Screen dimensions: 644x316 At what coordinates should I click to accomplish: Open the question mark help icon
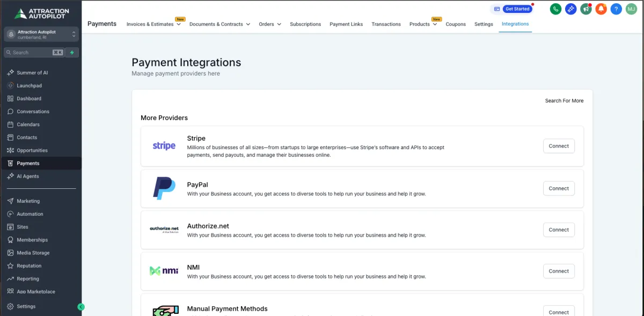(616, 9)
